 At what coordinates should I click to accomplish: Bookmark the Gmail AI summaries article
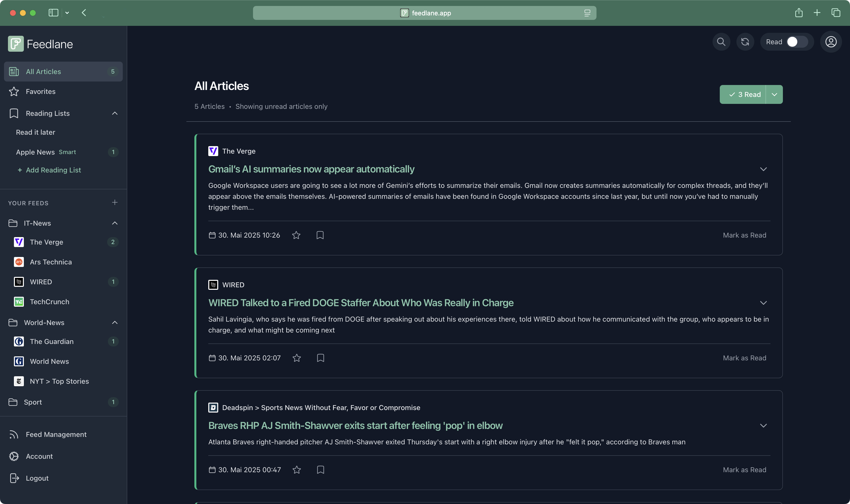click(x=320, y=235)
